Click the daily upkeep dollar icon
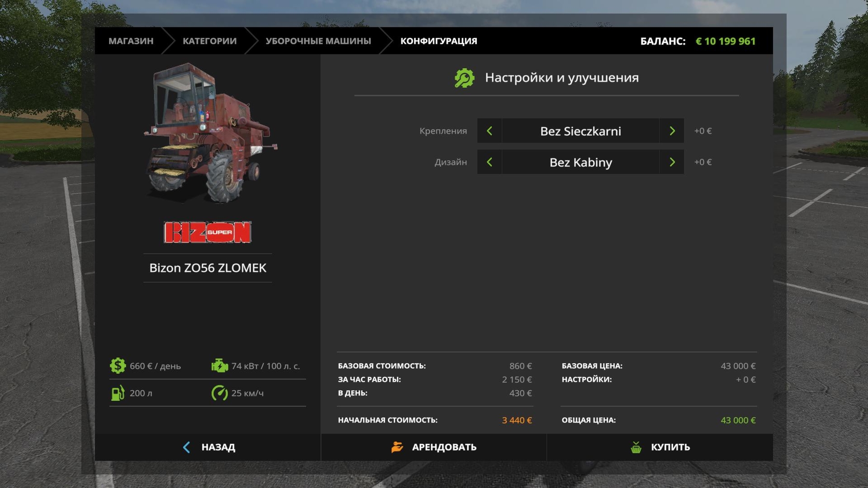This screenshot has height=488, width=868. point(118,366)
